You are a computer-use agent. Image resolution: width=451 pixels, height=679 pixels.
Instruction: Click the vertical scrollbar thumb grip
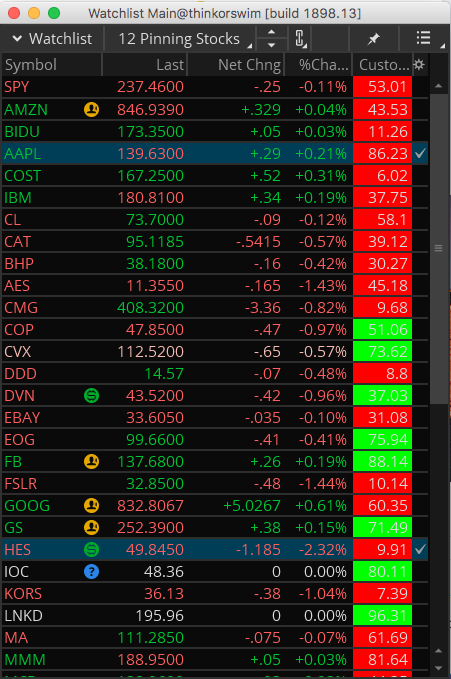coord(438,248)
